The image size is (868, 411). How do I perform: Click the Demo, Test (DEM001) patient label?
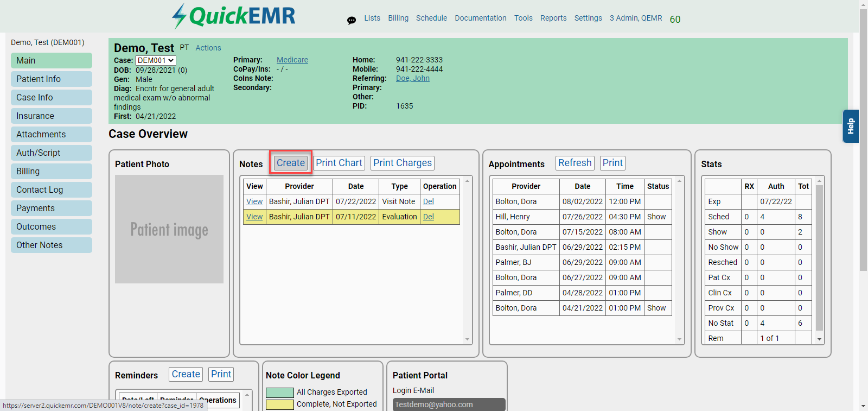(x=48, y=42)
